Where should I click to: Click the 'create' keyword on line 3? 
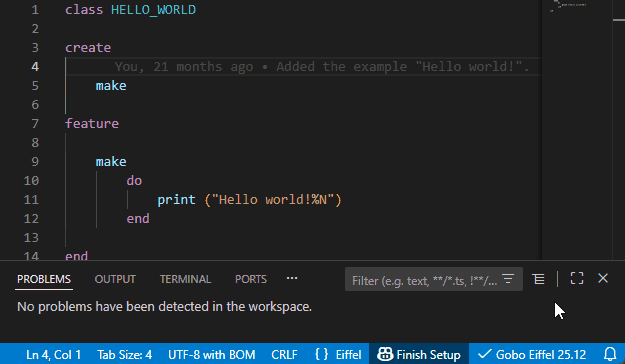point(88,47)
